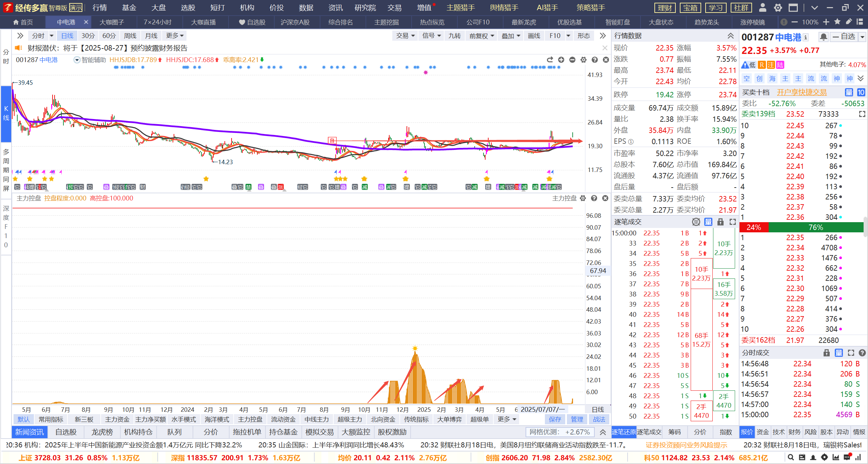Click the 24% sell ratio bar

coord(754,227)
